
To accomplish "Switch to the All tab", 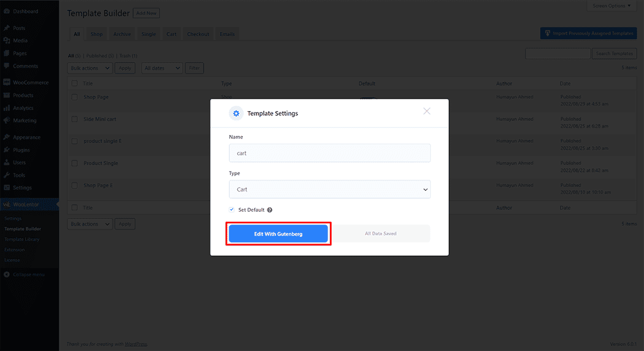I will click(x=77, y=34).
